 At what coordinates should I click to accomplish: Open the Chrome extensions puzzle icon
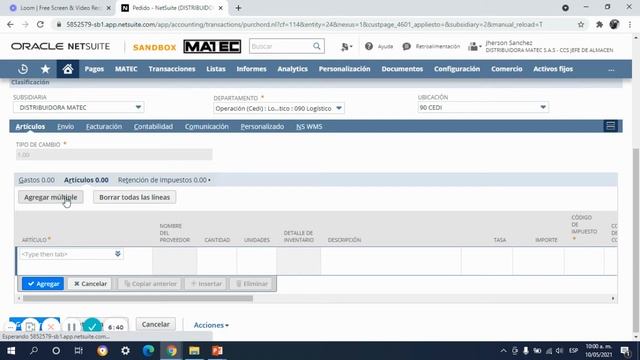click(599, 24)
